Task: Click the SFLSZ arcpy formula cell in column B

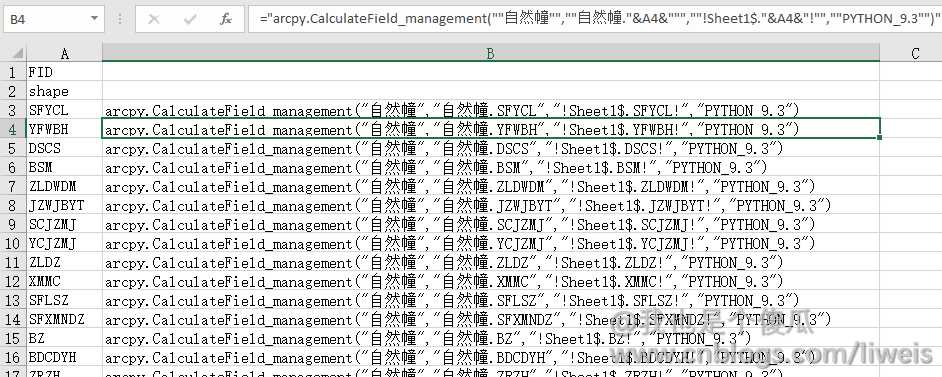Action: [491, 300]
